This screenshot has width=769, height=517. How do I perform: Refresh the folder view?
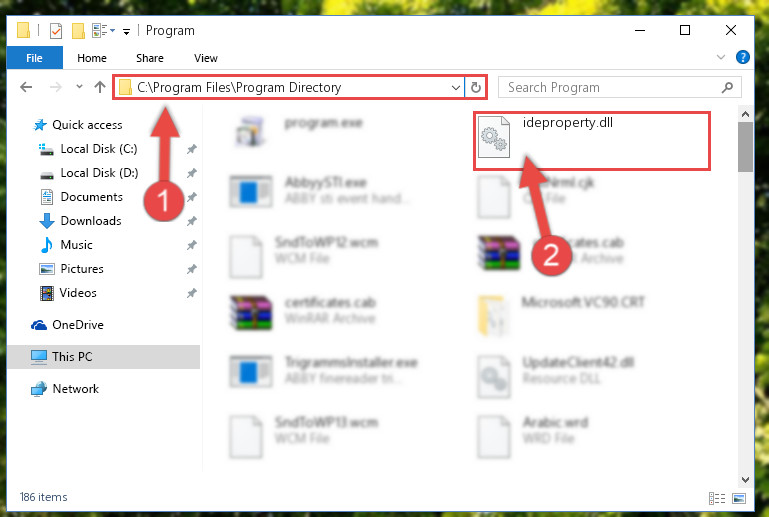476,88
